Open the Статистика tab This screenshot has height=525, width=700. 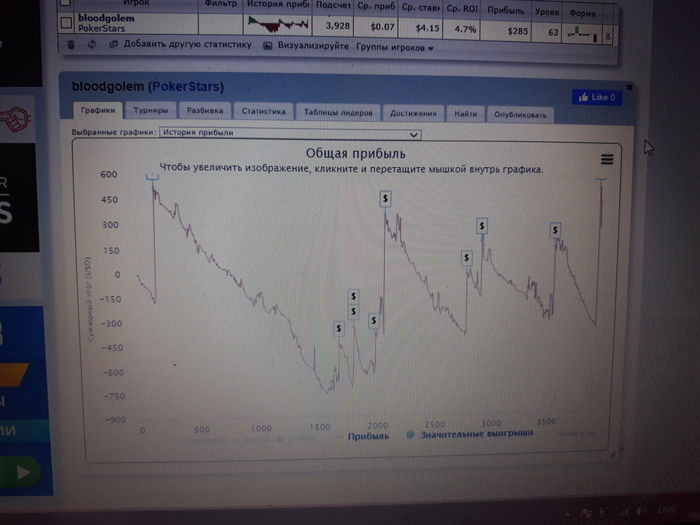(263, 112)
